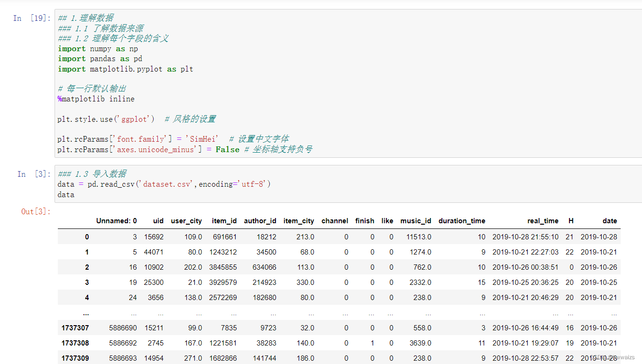Click date value 2019-10-25
The height and width of the screenshot is (364, 642).
click(599, 282)
